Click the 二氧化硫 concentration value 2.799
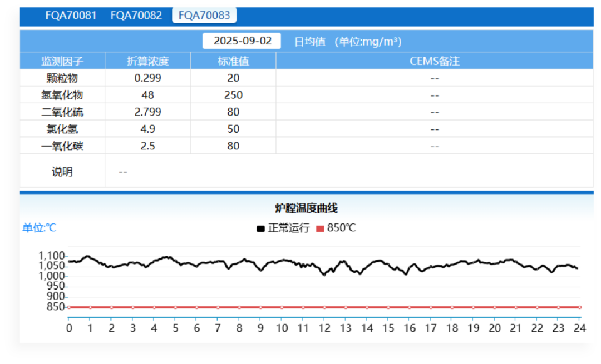The height and width of the screenshot is (364, 601). pos(147,112)
